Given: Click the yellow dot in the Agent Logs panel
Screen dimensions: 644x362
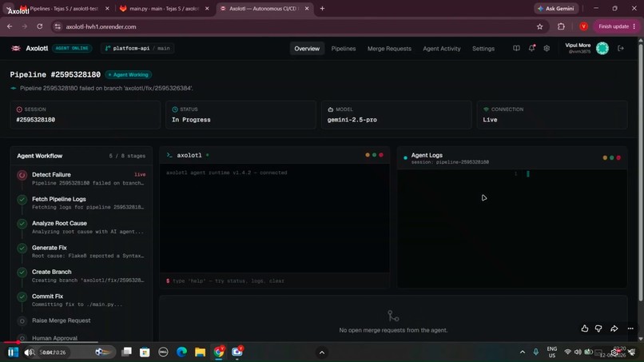Looking at the screenshot, I should tap(605, 157).
